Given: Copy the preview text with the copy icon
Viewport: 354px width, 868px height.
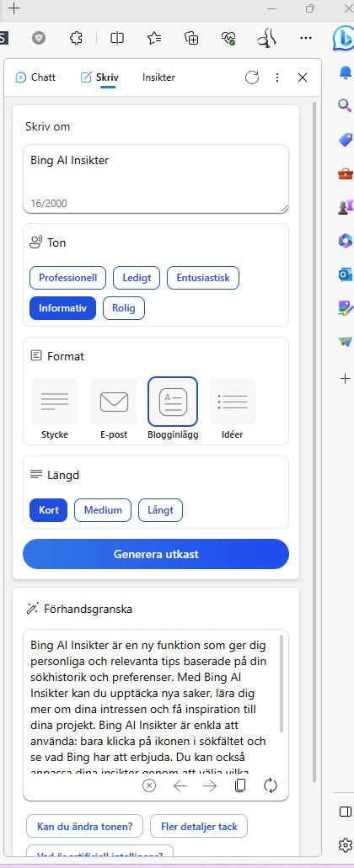Looking at the screenshot, I should [x=240, y=785].
